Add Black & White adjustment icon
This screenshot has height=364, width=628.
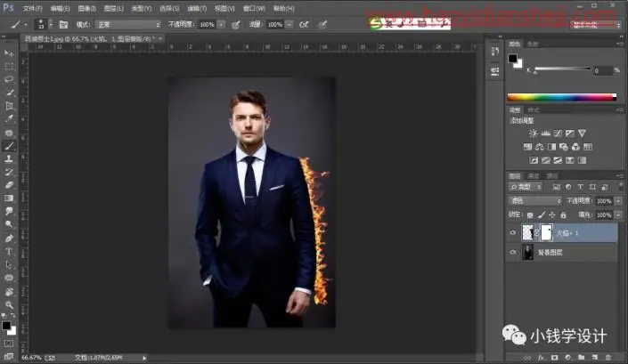[x=551, y=147]
